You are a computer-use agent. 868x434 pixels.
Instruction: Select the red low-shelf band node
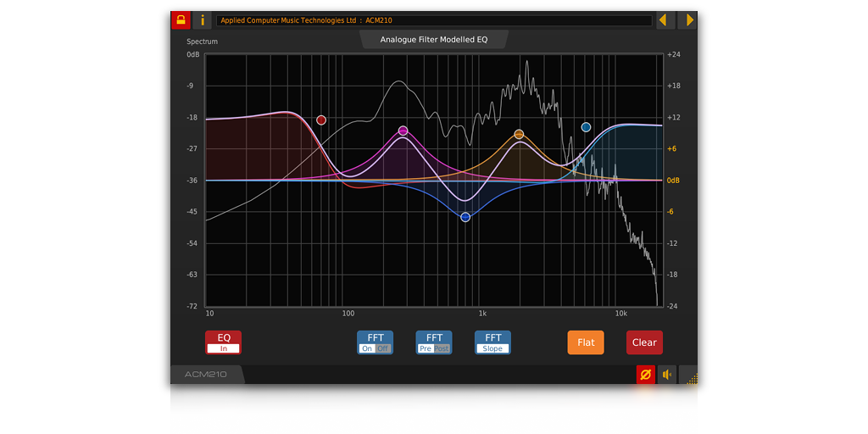[x=321, y=120]
